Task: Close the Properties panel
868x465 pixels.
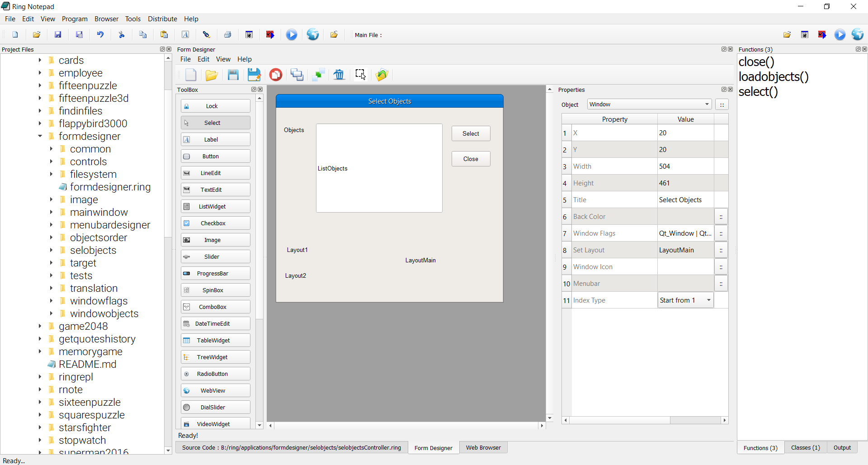Action: [x=731, y=90]
